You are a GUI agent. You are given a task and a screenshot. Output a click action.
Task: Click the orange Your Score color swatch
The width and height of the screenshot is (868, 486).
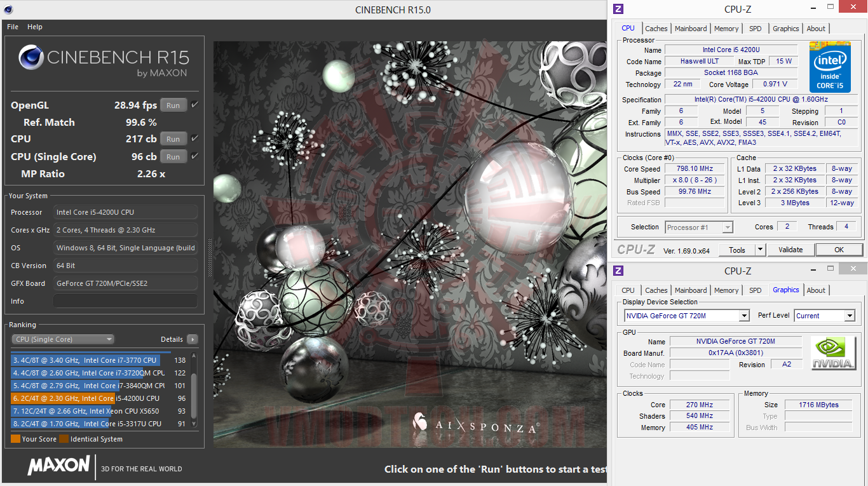pos(16,439)
